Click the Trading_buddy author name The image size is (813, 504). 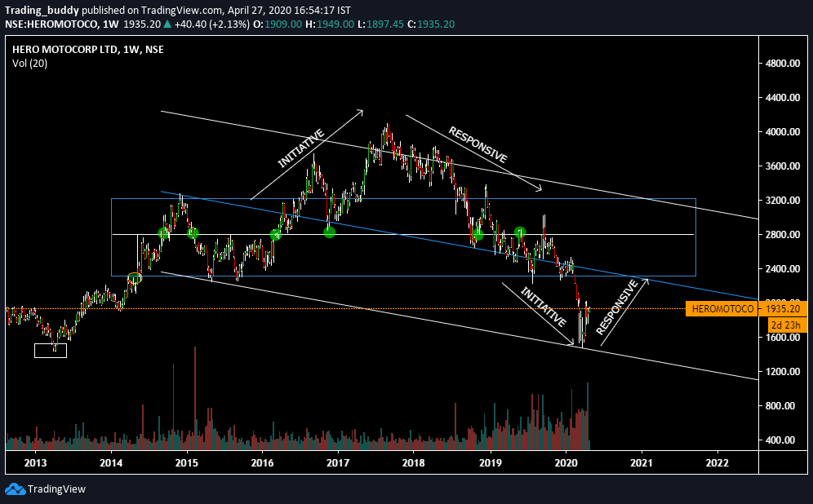(x=42, y=11)
